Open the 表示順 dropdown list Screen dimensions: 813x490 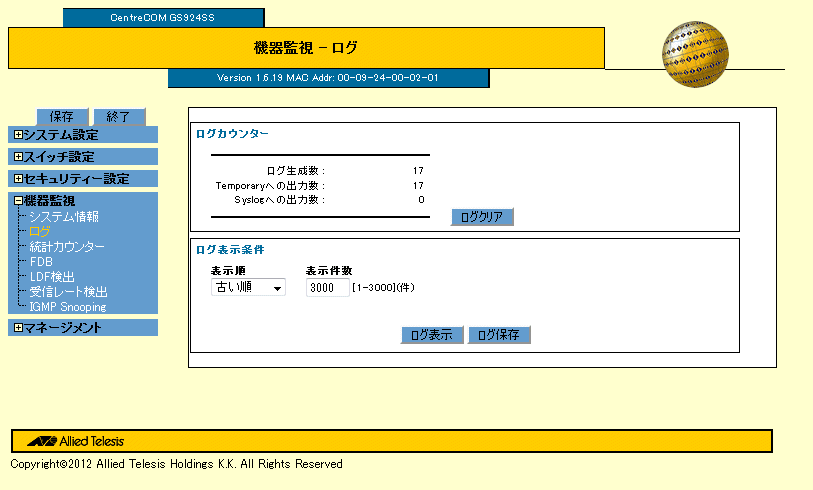[x=247, y=288]
